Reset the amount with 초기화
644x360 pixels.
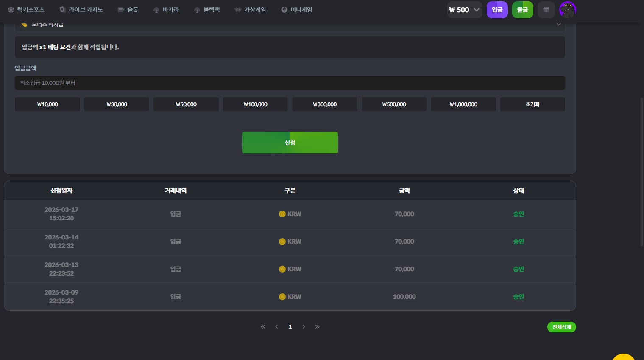pyautogui.click(x=532, y=104)
